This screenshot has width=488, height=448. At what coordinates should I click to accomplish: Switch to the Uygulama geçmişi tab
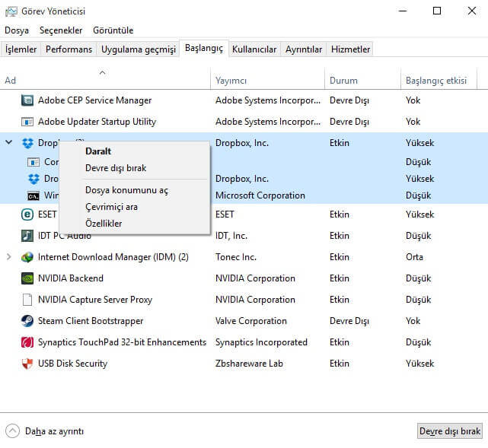pos(139,49)
